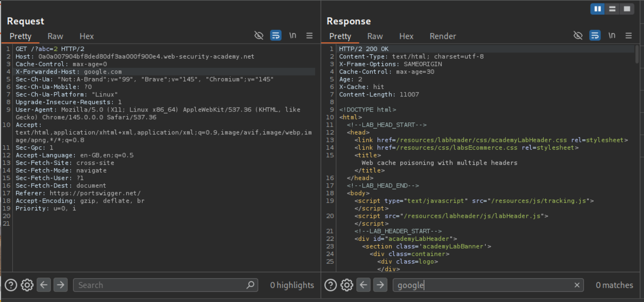
Task: Switch to combined tabbed layout view
Action: coord(627,9)
